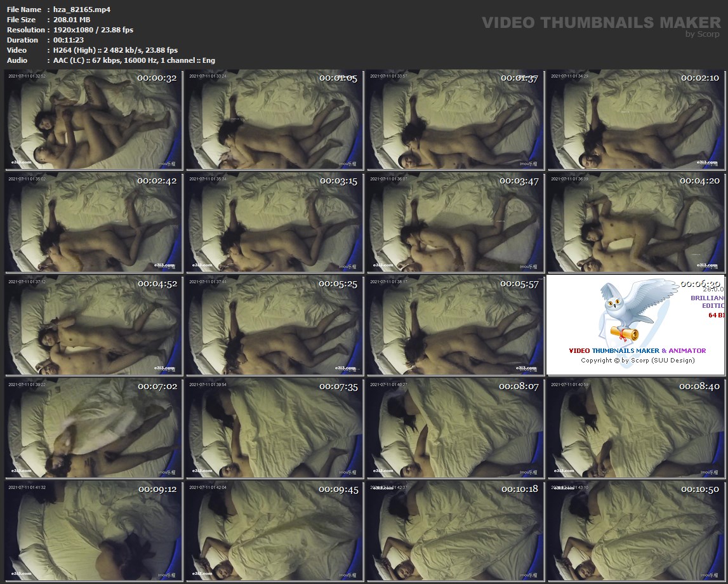The image size is (728, 584).
Task: Click the duration value 00:11:23
Action: [69, 40]
